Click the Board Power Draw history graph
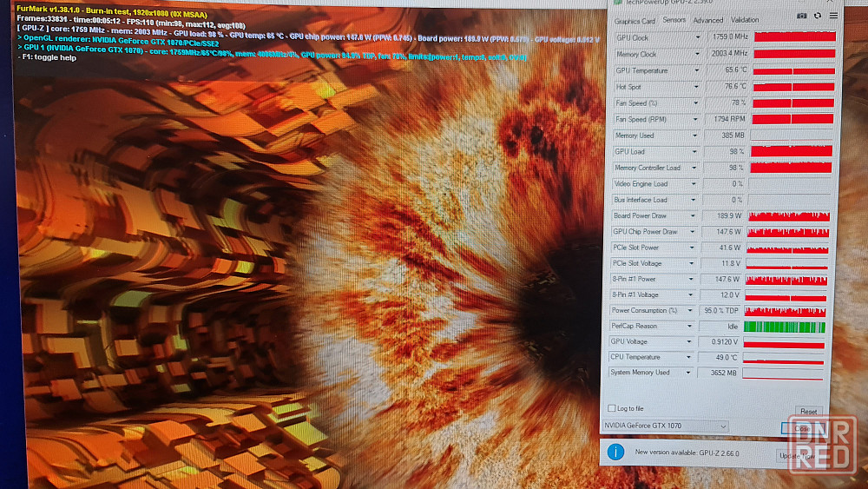The height and width of the screenshot is (489, 868). (x=789, y=215)
